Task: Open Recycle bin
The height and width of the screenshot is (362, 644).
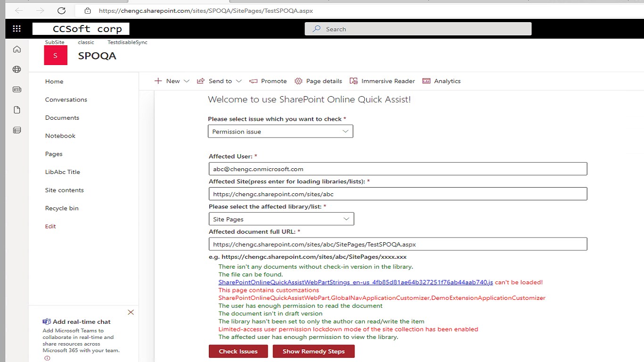Action: pyautogui.click(x=62, y=208)
